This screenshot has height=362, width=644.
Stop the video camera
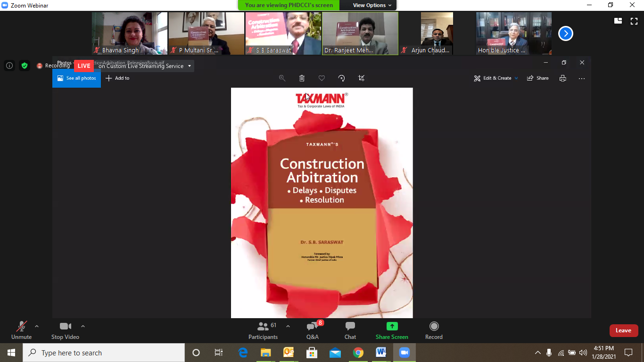[x=65, y=330]
